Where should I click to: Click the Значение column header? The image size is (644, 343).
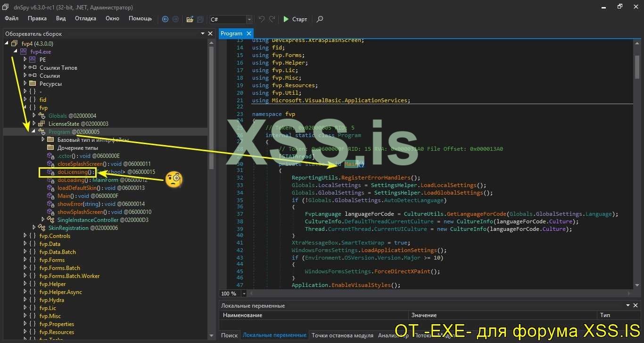[x=502, y=315]
